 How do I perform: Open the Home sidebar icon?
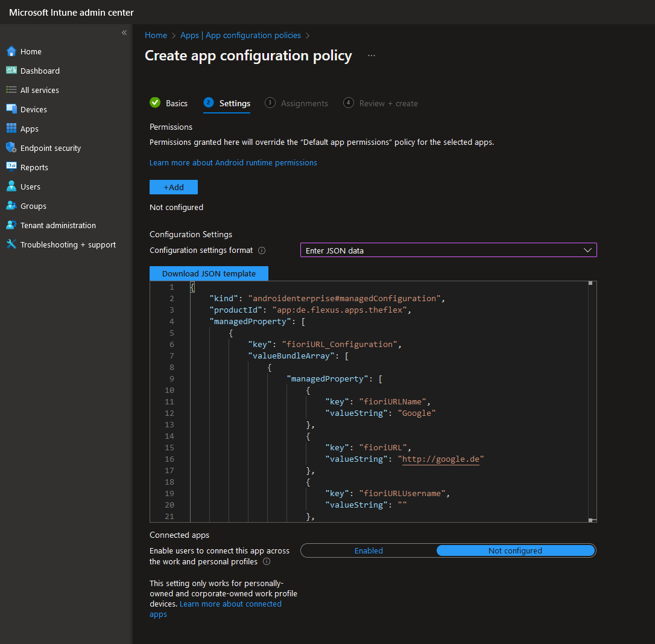tap(11, 51)
